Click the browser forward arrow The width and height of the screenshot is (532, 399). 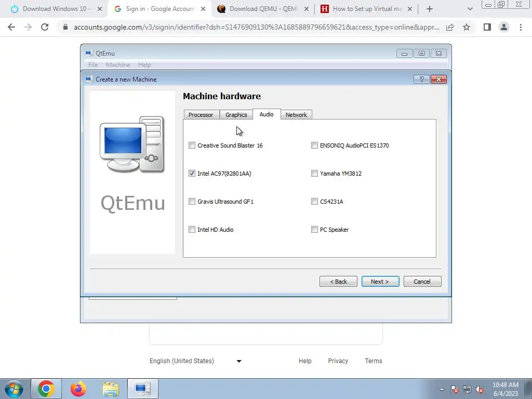point(28,27)
